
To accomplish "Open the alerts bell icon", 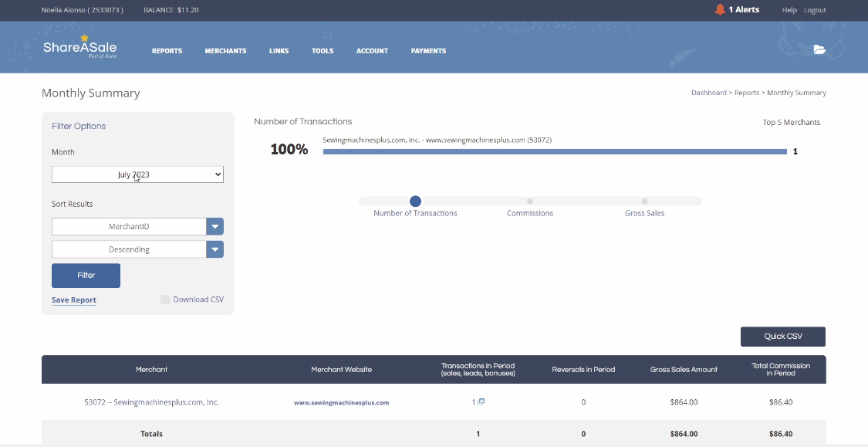I will 720,9.
